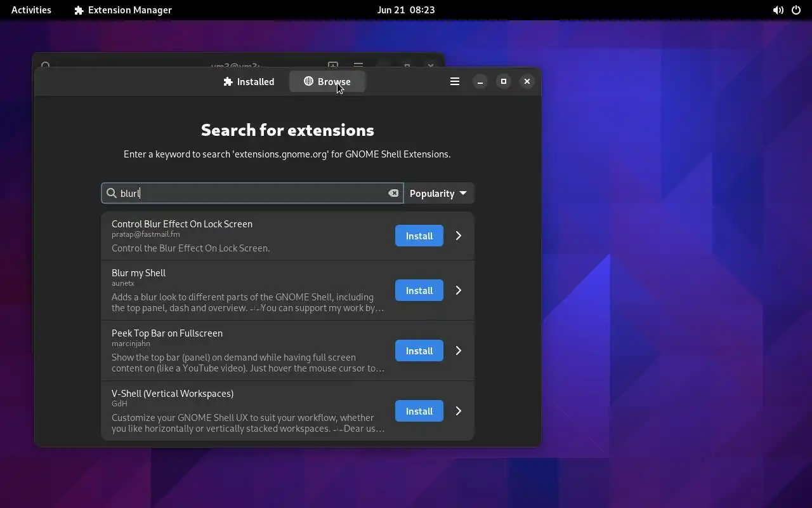
Task: Open the hamburger main menu
Action: [x=455, y=81]
